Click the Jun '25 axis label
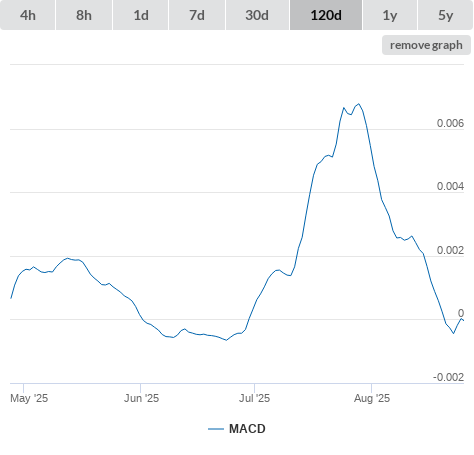 click(x=141, y=398)
